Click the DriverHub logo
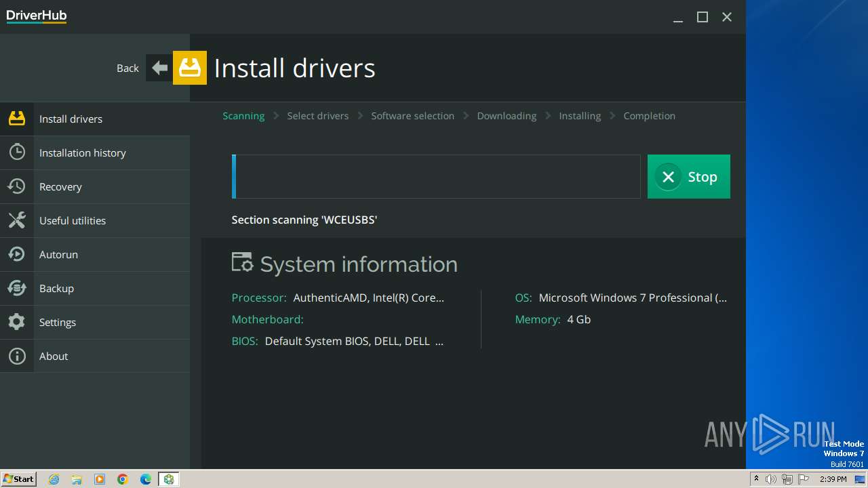 point(37,16)
